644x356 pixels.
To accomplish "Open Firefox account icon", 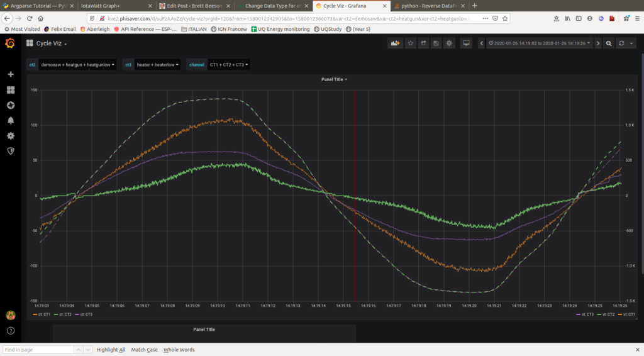I will click(590, 18).
